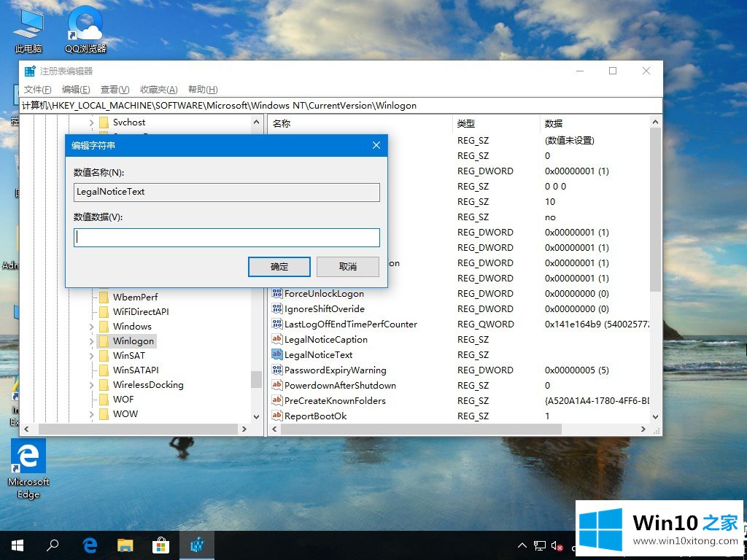Click the WinSATAPI folder icon
Viewport: 747px width, 560px height.
(104, 370)
